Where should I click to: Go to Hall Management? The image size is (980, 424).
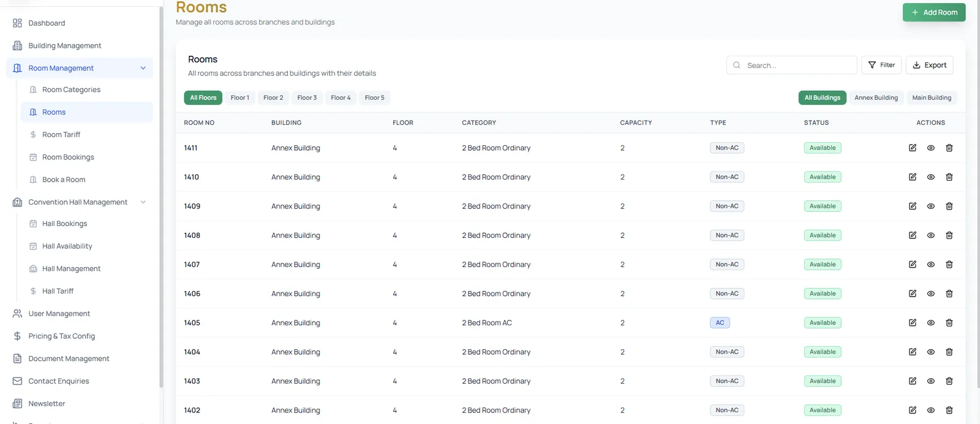tap(87, 268)
